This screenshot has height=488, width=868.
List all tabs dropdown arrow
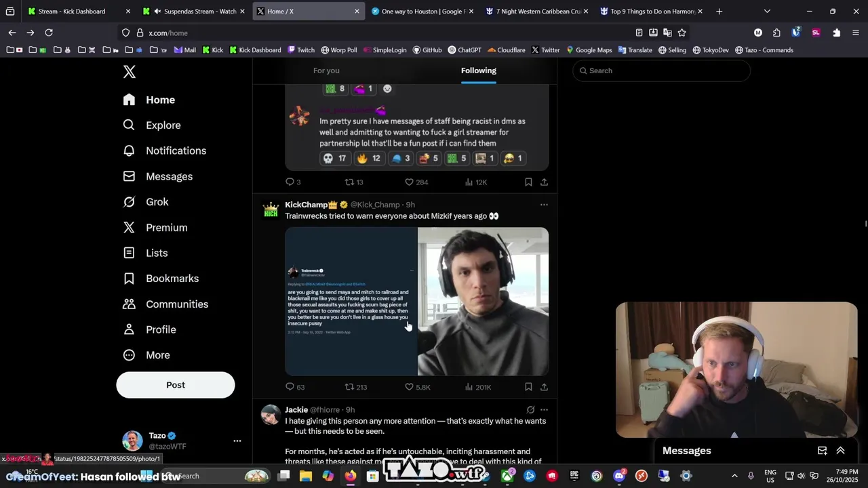point(767,12)
